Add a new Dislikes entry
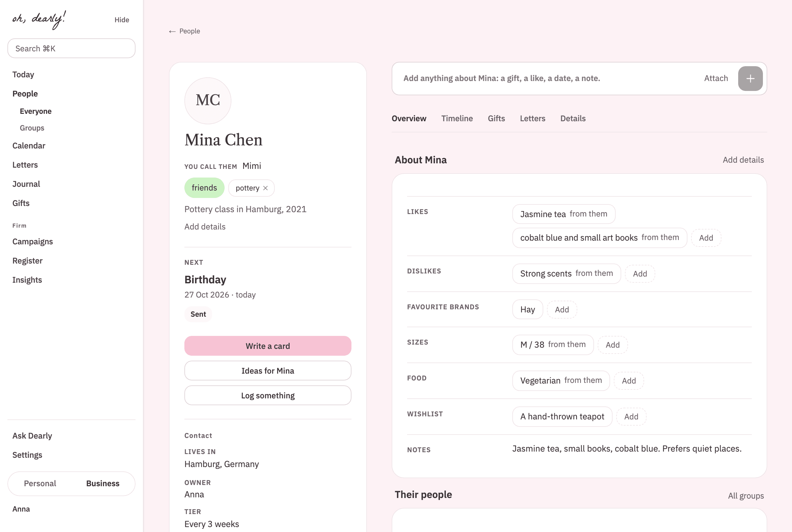 tap(640, 274)
